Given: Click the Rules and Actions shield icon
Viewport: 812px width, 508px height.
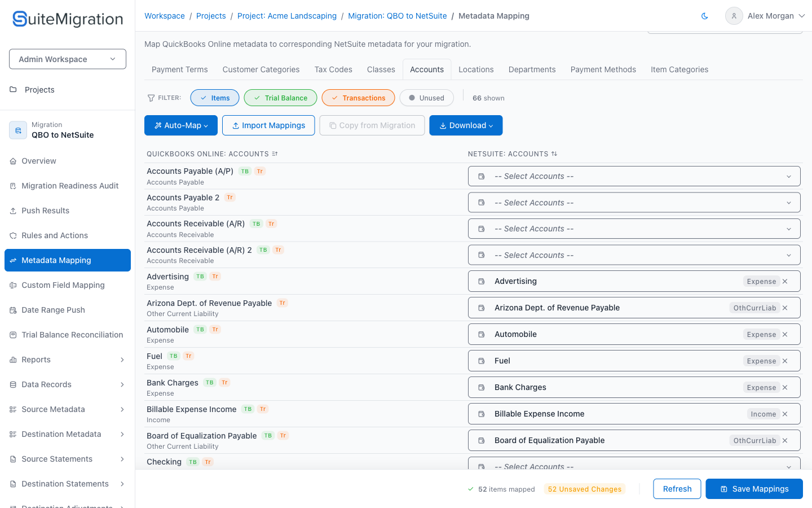Looking at the screenshot, I should pyautogui.click(x=13, y=236).
